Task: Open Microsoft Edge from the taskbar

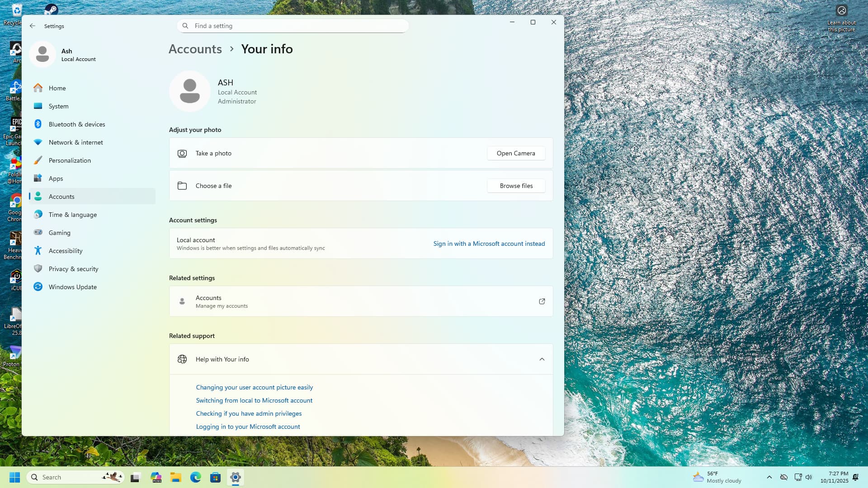Action: point(195,477)
